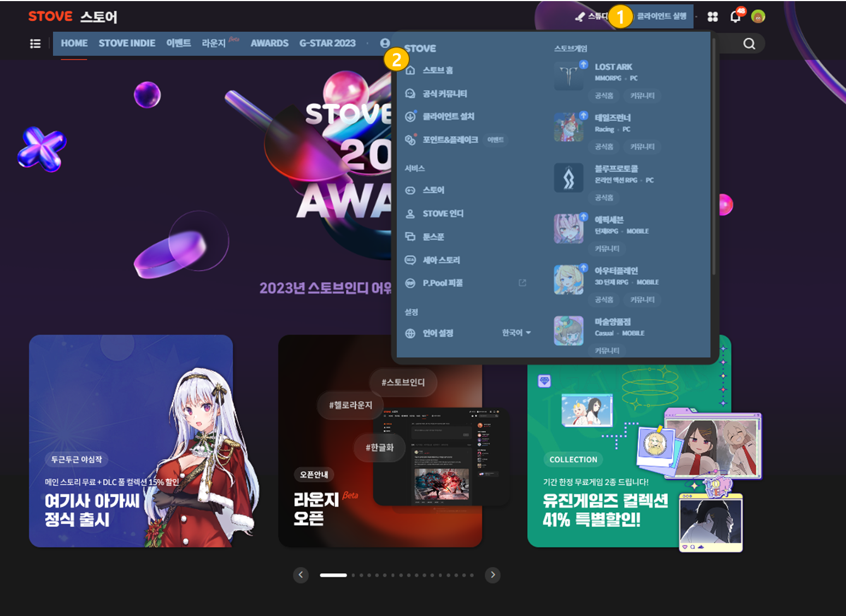
Task: Click the STOVE logo
Action: [x=50, y=16]
